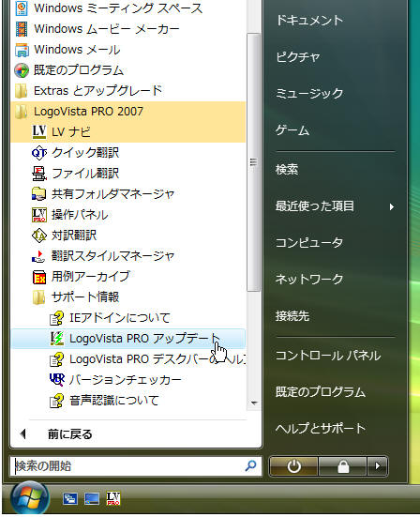Open Windows ミーティング スペース icon
Screen dimensions: 420x517
(22, 8)
